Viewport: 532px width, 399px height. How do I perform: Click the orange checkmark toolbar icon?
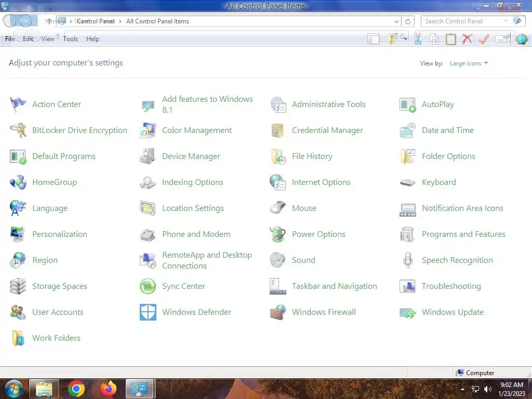coord(484,38)
